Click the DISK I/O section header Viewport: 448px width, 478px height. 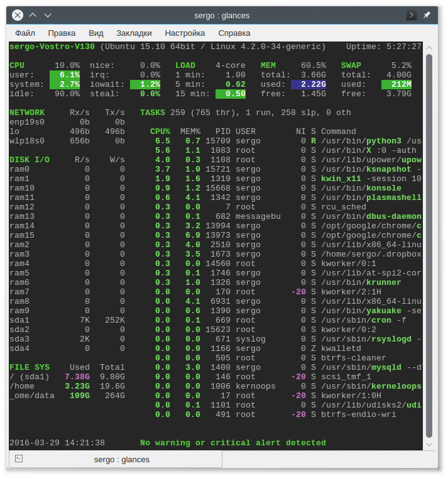click(x=30, y=160)
